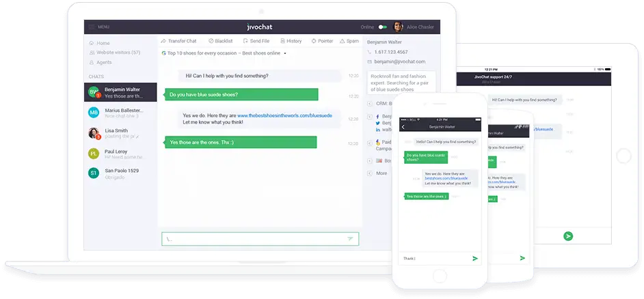Click the PL avatar circle
This screenshot has width=644, height=299.
pyautogui.click(x=94, y=154)
